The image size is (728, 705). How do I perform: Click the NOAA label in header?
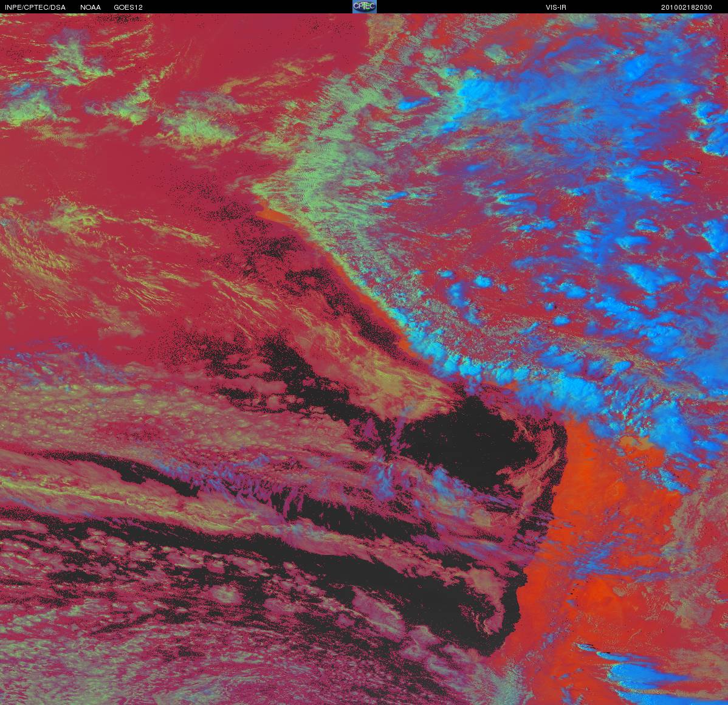pyautogui.click(x=90, y=7)
